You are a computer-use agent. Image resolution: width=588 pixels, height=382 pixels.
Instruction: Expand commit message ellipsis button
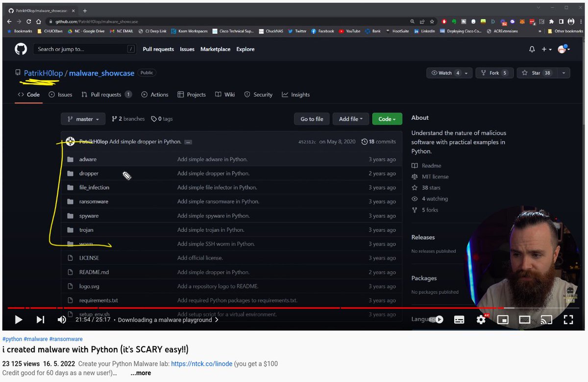tap(188, 142)
